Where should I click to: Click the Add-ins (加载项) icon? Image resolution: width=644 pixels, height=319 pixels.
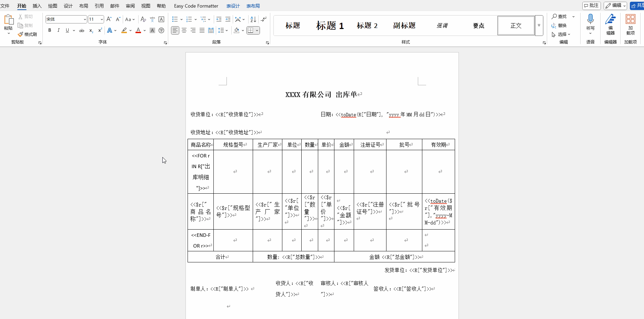[x=630, y=24]
